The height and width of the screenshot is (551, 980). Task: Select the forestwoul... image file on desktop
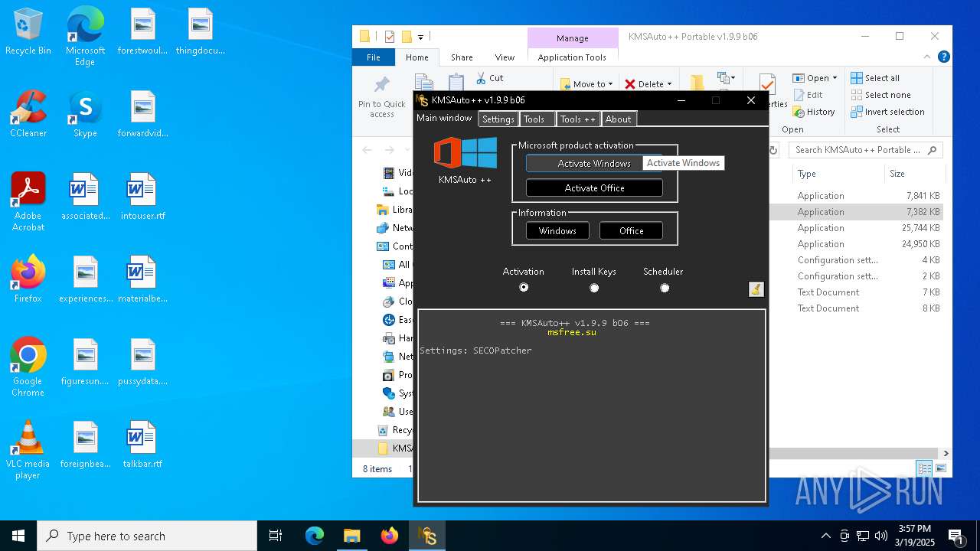(142, 32)
